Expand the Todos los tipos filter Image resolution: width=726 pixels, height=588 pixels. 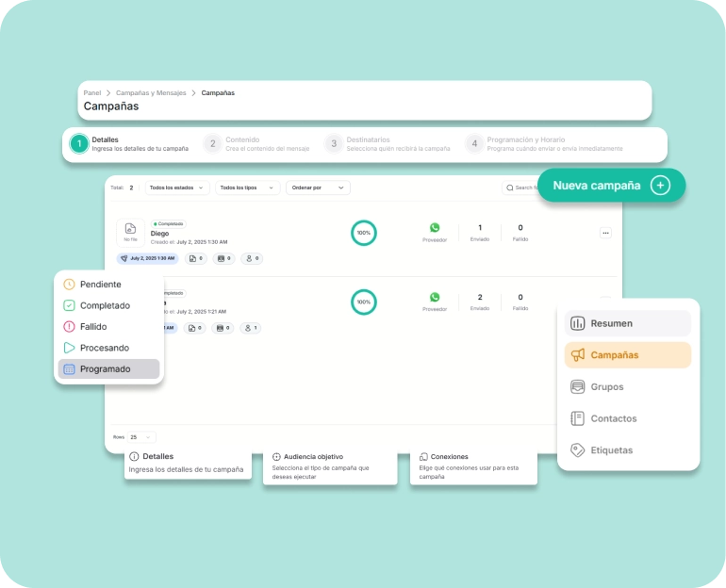coord(247,188)
